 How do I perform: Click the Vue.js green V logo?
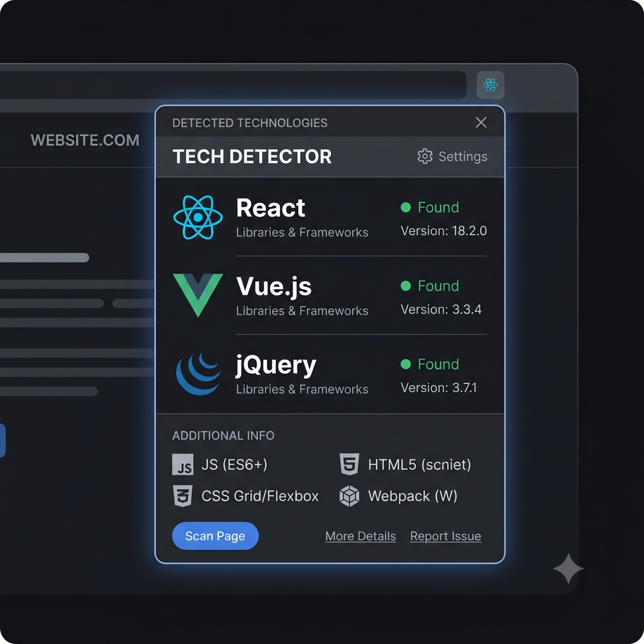point(198,296)
